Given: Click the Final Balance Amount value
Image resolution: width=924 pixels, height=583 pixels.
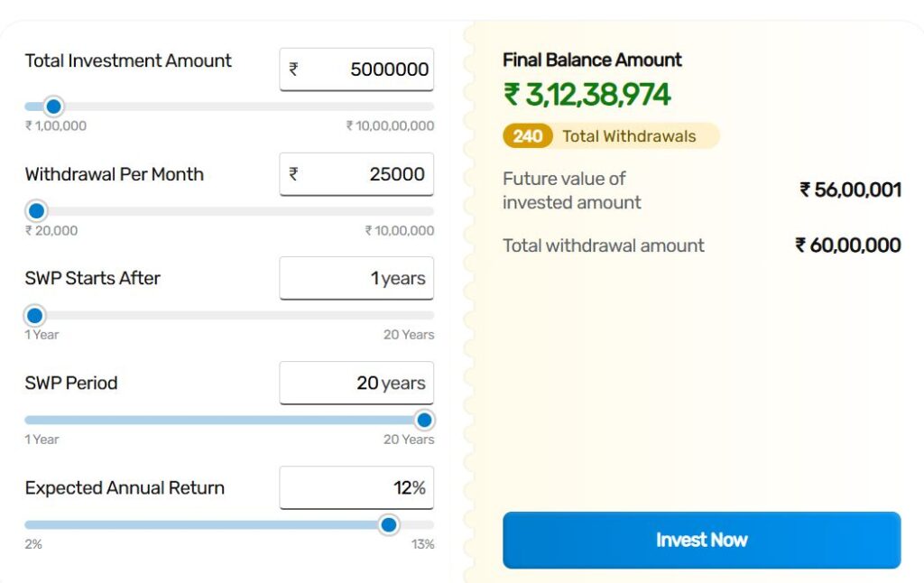Looking at the screenshot, I should (x=587, y=95).
